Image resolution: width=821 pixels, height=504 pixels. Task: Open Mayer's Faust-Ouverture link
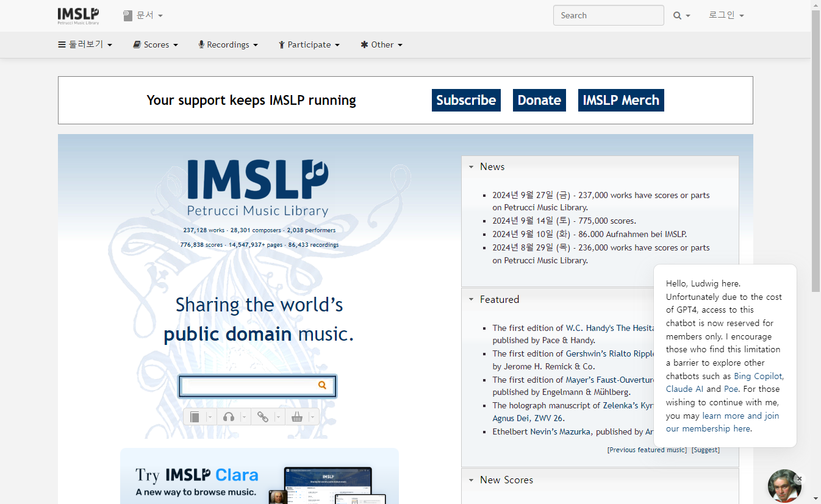tap(609, 380)
